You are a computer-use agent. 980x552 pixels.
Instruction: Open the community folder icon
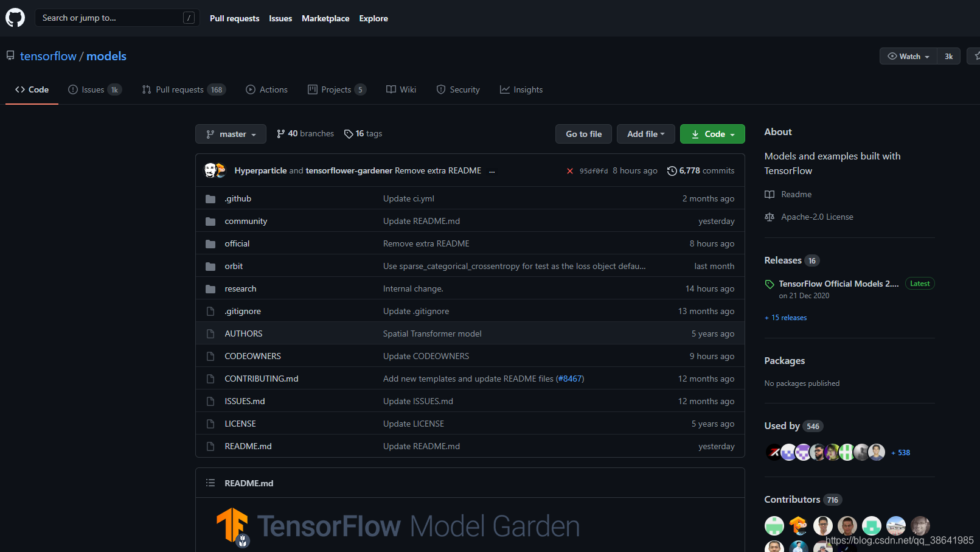[210, 222]
